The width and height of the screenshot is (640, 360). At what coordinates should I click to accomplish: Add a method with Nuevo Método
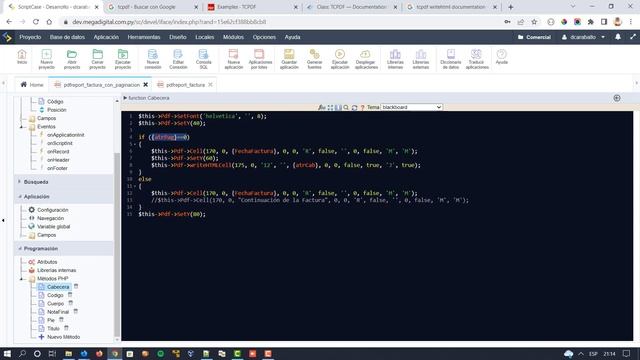63,337
